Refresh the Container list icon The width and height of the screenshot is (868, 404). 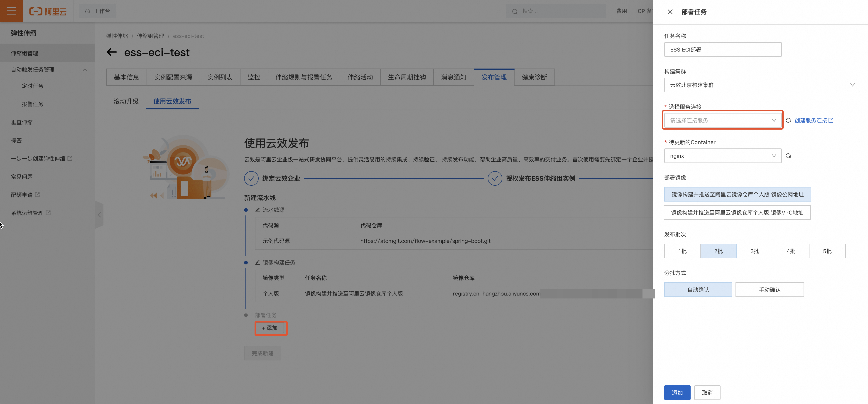click(x=788, y=156)
